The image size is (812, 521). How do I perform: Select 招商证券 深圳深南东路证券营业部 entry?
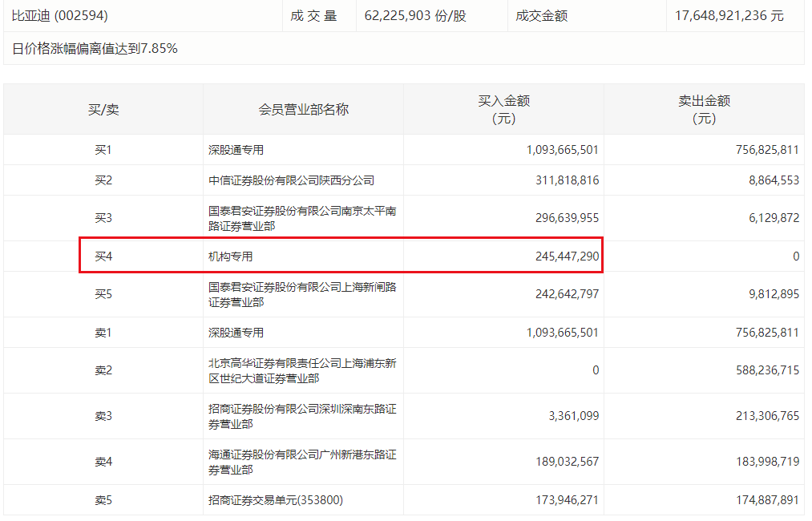click(x=302, y=416)
